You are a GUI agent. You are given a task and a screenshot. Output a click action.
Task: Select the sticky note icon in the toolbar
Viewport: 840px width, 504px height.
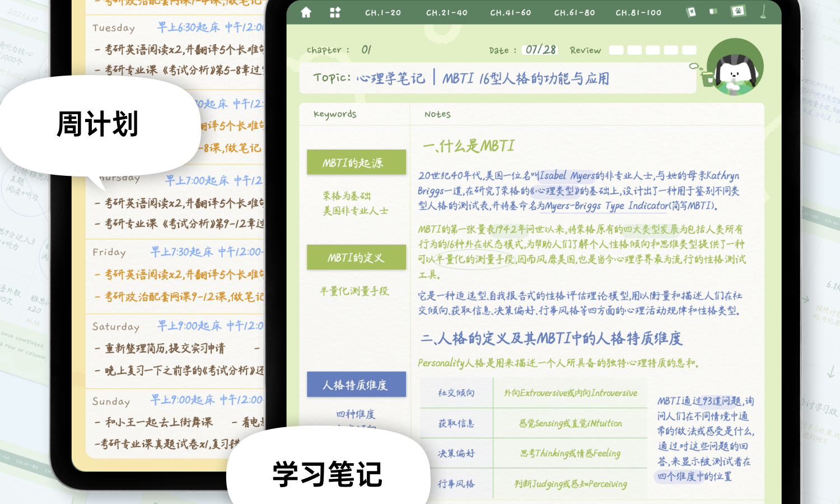pos(690,12)
